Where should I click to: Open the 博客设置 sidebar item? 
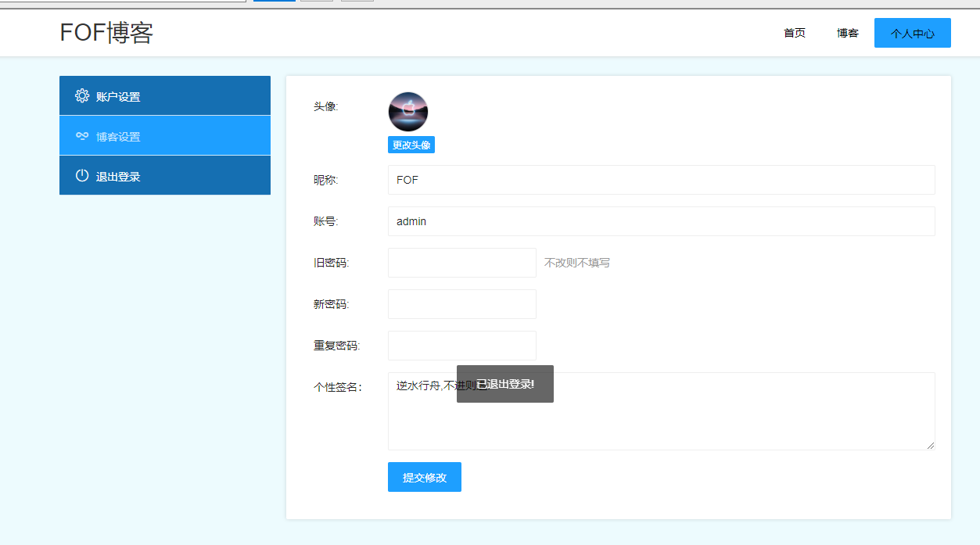pyautogui.click(x=165, y=135)
